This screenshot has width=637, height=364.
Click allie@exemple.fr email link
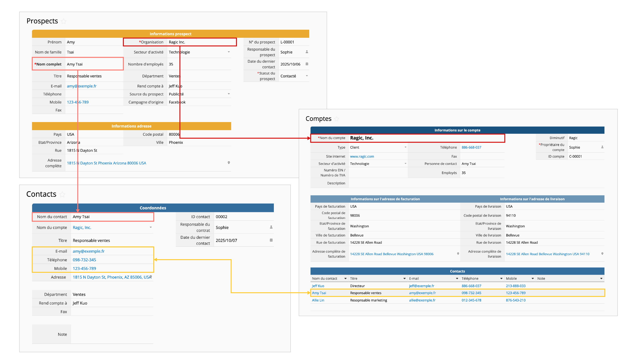422,300
